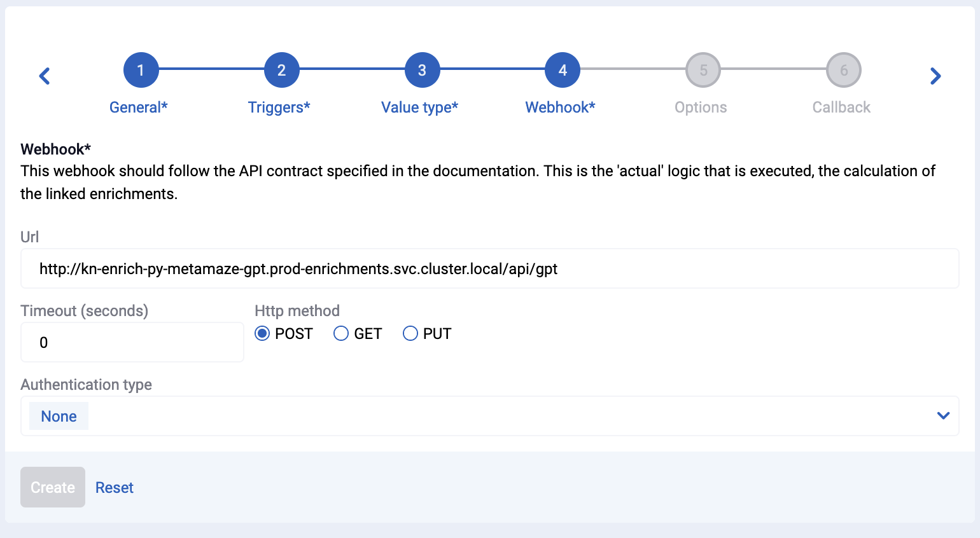980x538 pixels.
Task: Click the webhook API contract description text
Action: 478,183
